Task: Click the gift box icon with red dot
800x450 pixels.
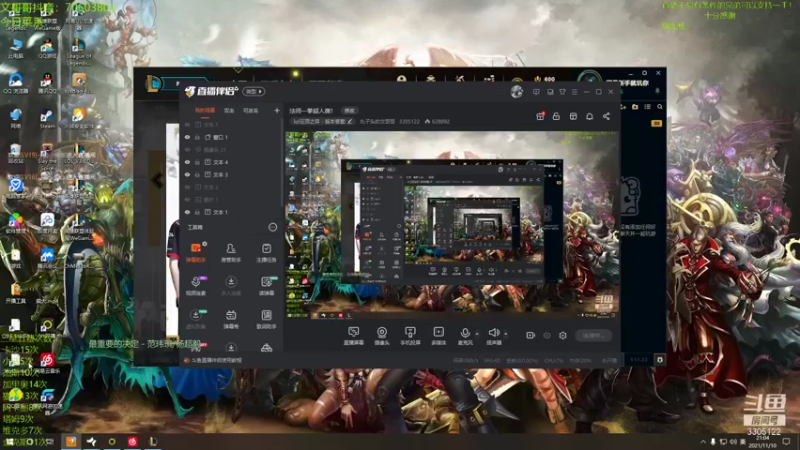Action: point(540,116)
